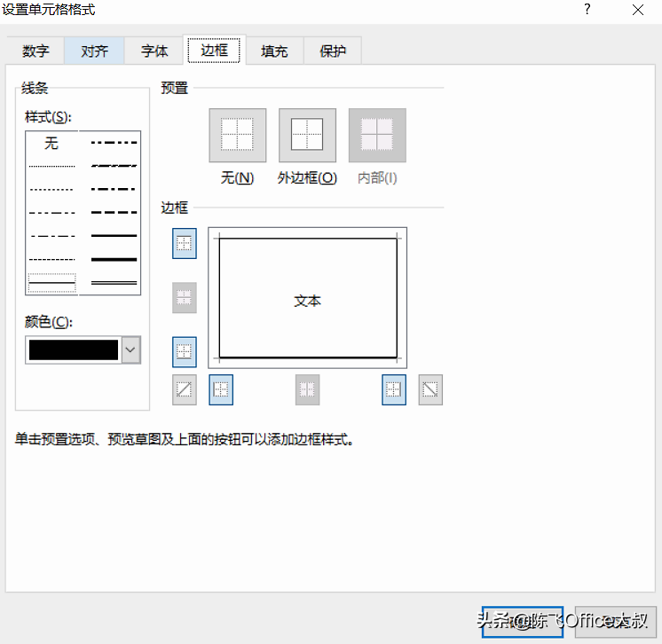Click the border preview area with 文本
Screen dimensions: 662x644
click(307, 298)
